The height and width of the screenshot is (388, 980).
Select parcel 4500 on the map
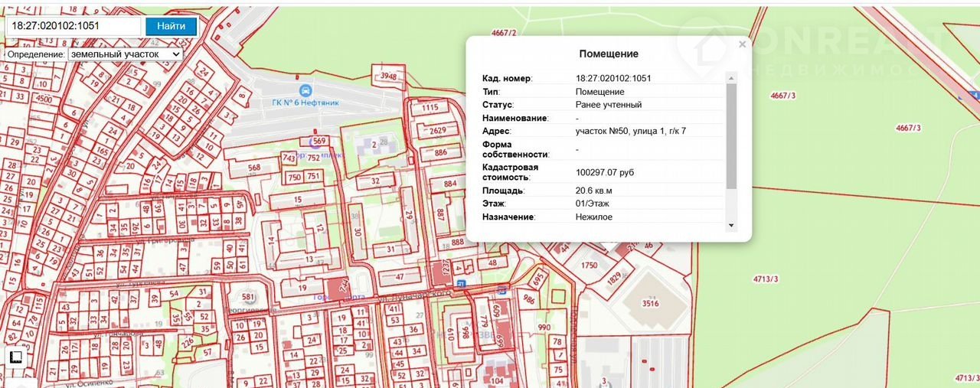44,99
